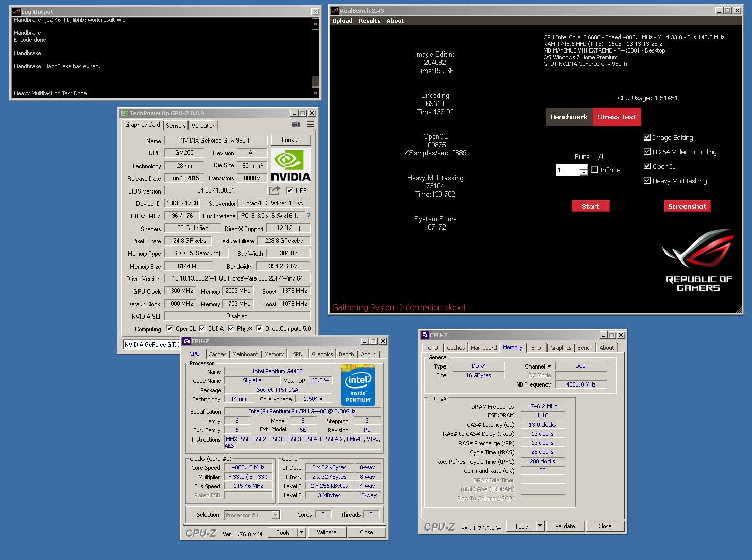Image resolution: width=752 pixels, height=560 pixels.
Task: Click the Stress Test button
Action: pyautogui.click(x=617, y=117)
